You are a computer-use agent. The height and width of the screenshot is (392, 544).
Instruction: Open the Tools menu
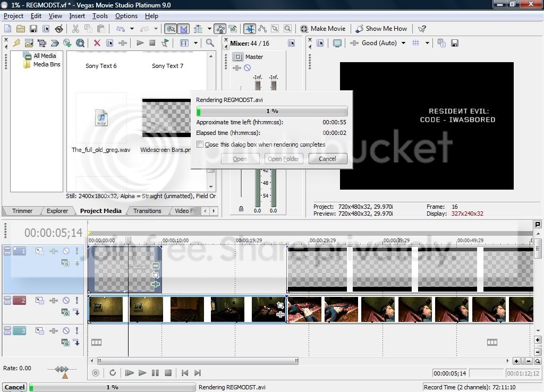tap(100, 16)
